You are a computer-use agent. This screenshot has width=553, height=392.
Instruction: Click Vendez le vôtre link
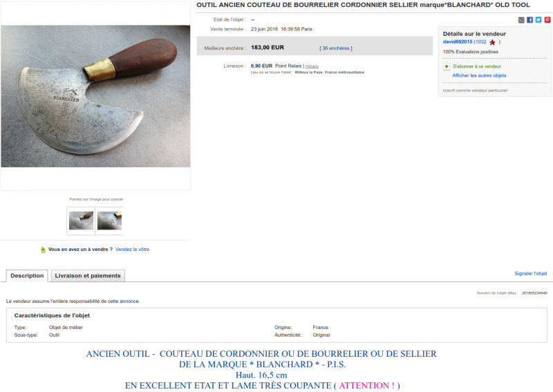132,249
